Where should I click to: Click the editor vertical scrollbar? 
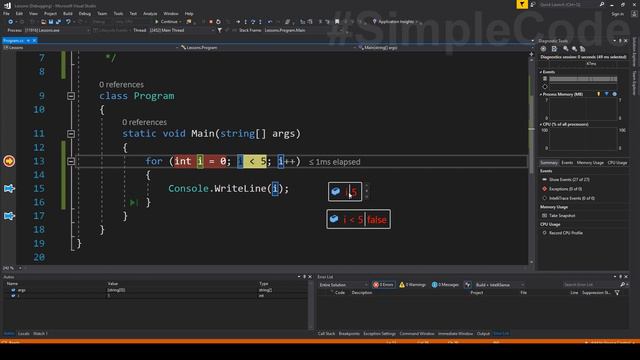(x=531, y=159)
